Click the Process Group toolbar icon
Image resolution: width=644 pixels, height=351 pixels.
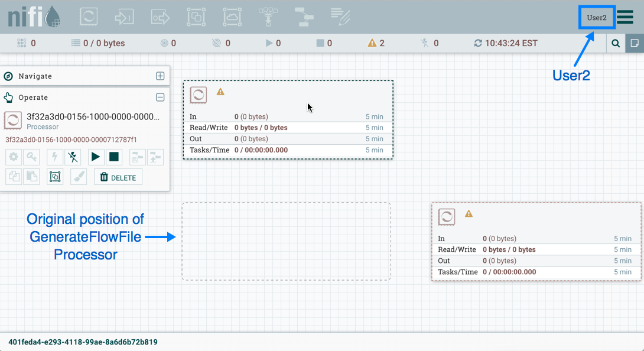[x=196, y=17]
